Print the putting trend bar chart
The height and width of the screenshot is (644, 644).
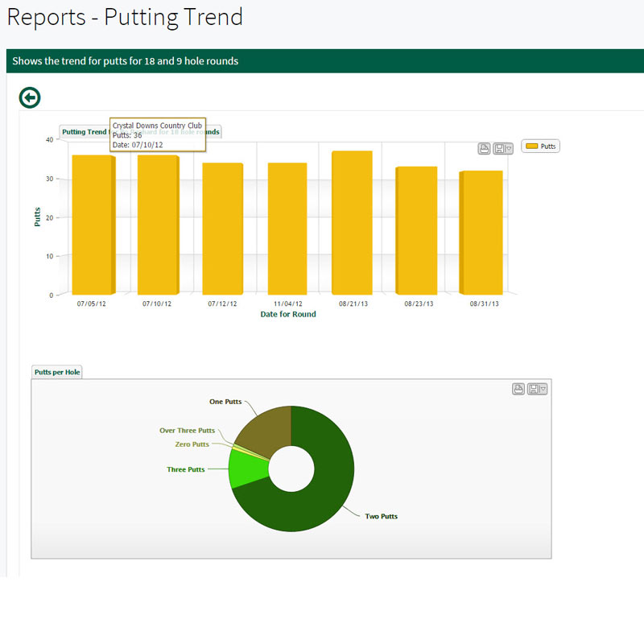484,148
